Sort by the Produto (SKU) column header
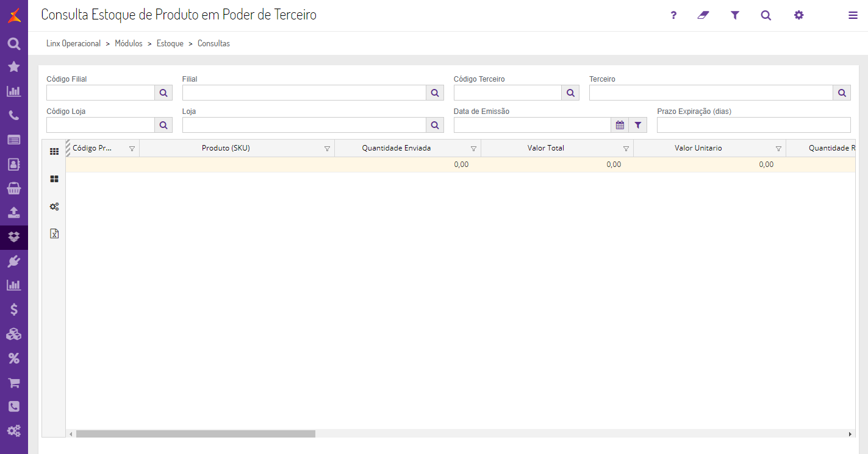868x454 pixels. [x=226, y=148]
